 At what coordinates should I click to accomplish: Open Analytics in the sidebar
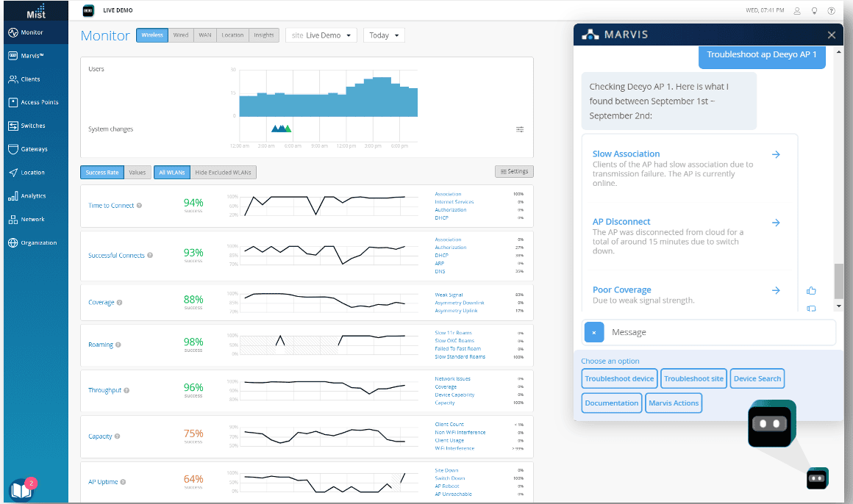36,195
